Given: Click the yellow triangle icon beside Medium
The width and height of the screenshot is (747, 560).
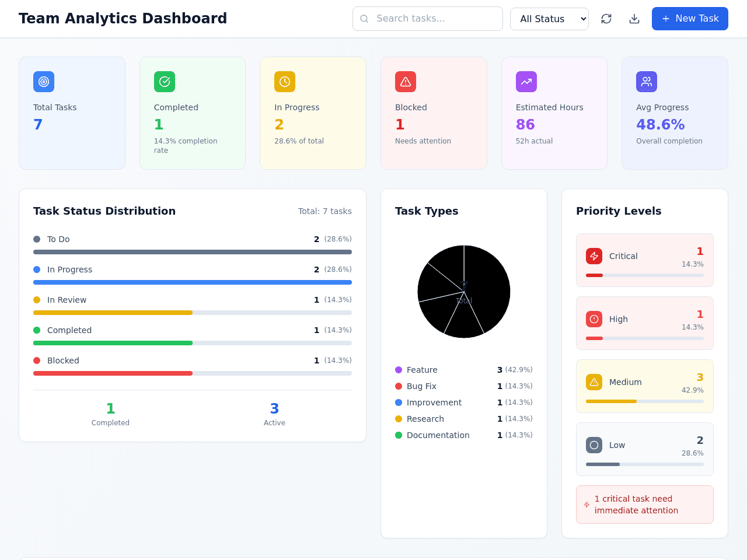Looking at the screenshot, I should point(594,382).
